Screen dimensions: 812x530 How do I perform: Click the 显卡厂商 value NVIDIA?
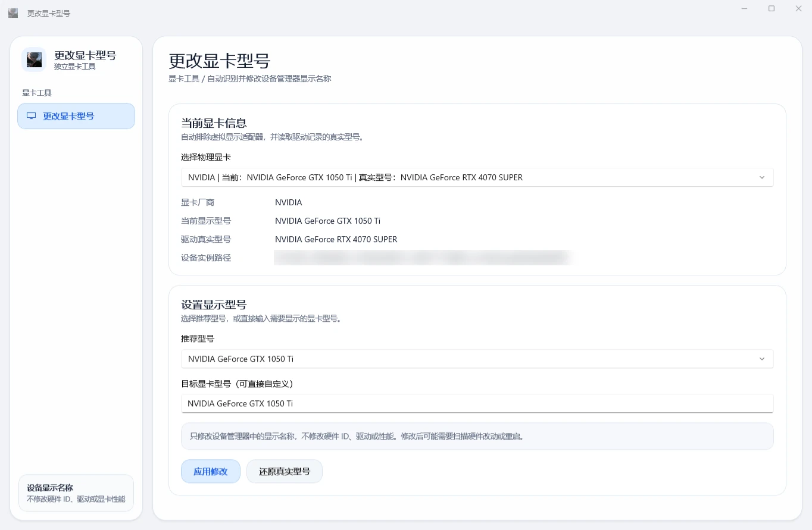[x=289, y=202]
